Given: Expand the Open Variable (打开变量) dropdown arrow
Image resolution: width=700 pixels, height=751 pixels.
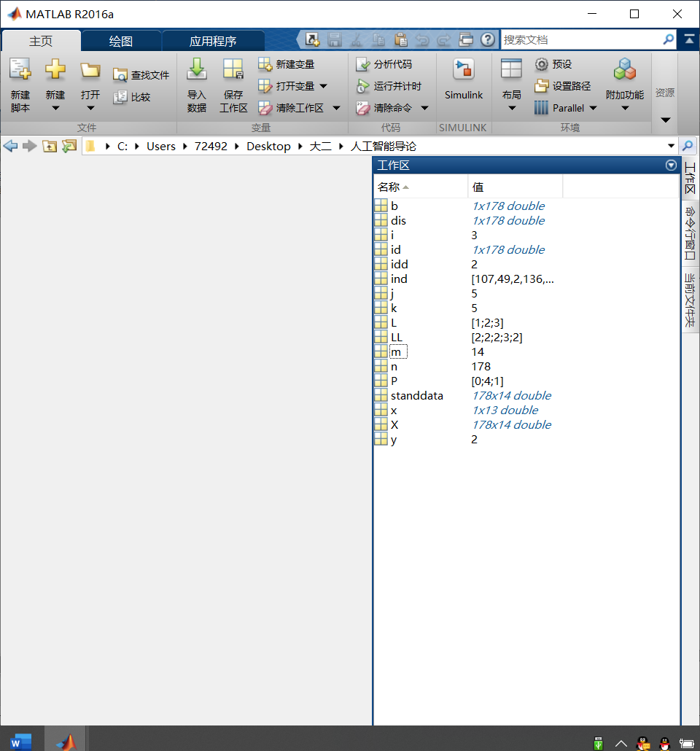Looking at the screenshot, I should (324, 86).
